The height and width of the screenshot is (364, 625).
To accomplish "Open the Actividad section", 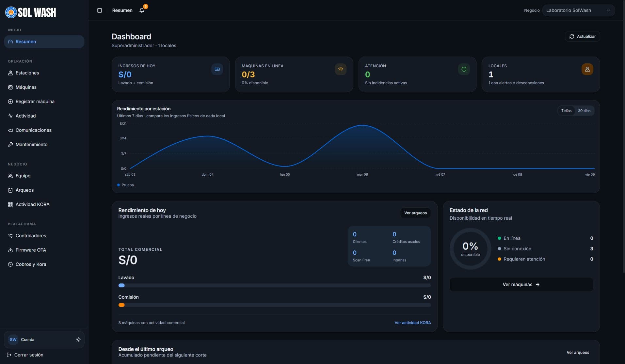I will click(x=44, y=116).
